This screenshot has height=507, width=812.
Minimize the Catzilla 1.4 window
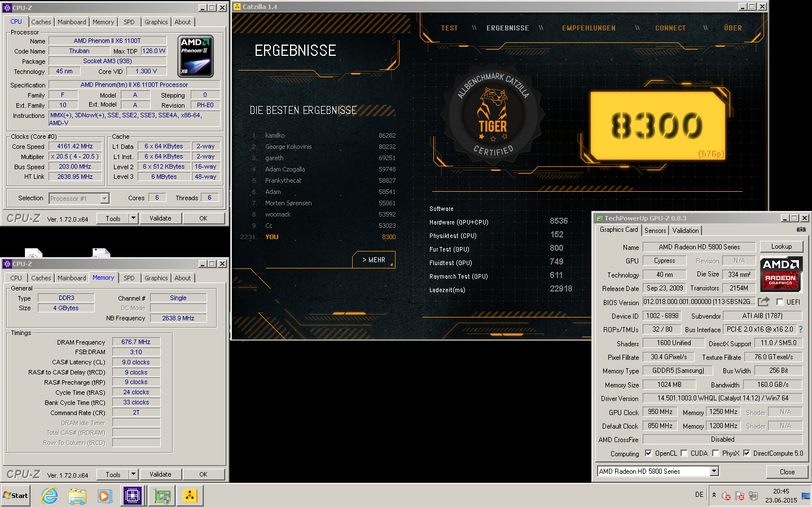click(743, 7)
